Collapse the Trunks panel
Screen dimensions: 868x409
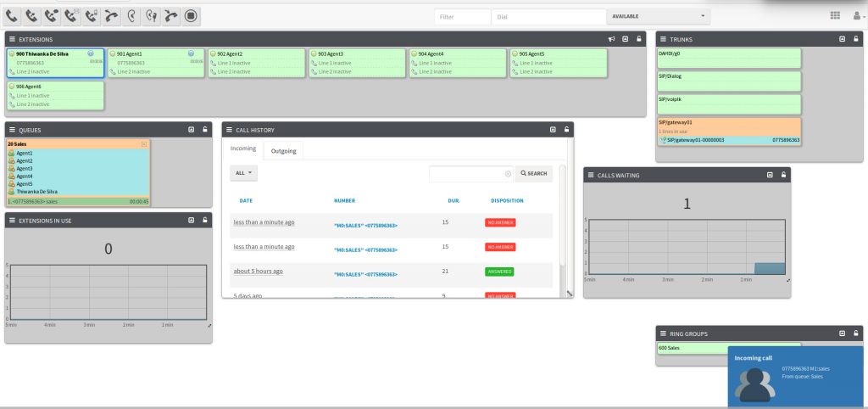(842, 39)
